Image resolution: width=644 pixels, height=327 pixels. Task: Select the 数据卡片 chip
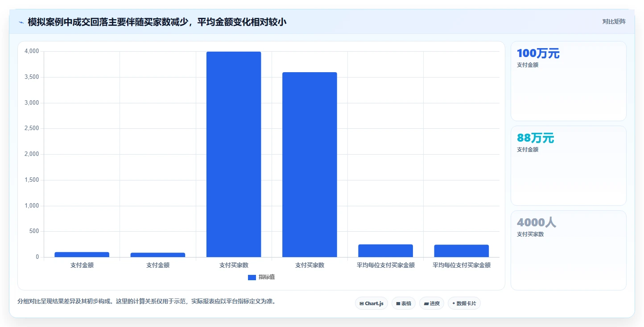464,303
